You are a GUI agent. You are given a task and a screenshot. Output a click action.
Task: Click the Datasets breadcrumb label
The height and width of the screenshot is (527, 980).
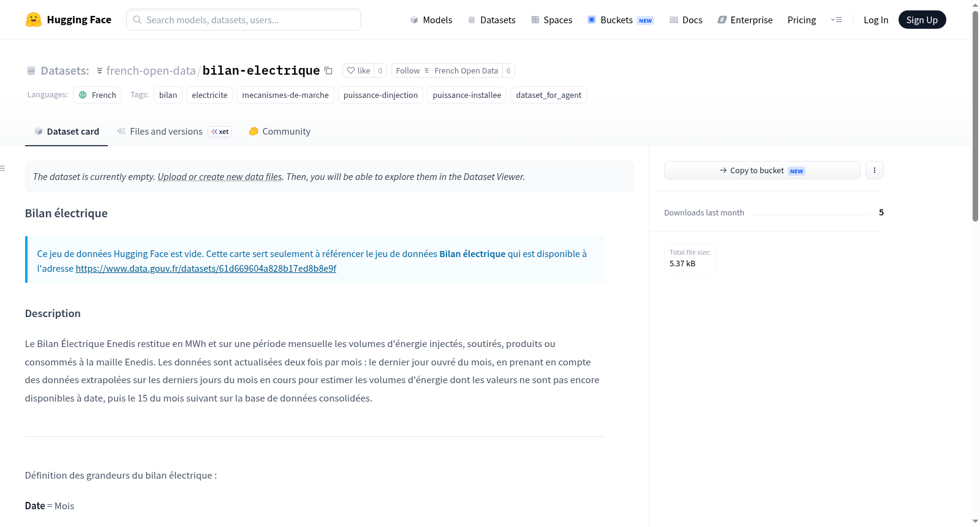(65, 70)
